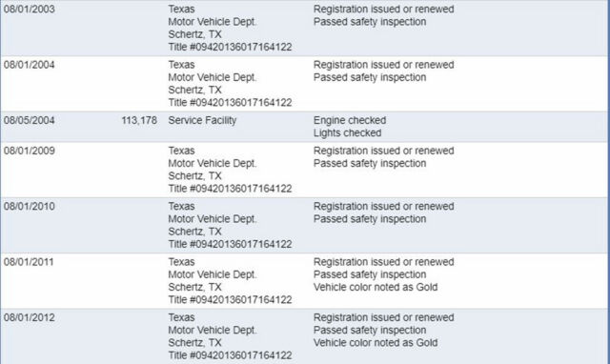
Task: Click 2011 Vehicle color noted as Gold
Action: tap(376, 287)
